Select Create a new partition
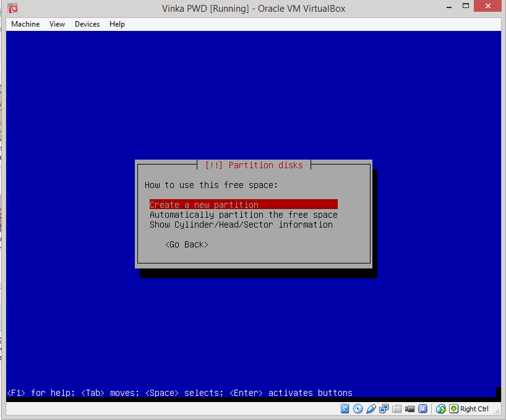 244,205
